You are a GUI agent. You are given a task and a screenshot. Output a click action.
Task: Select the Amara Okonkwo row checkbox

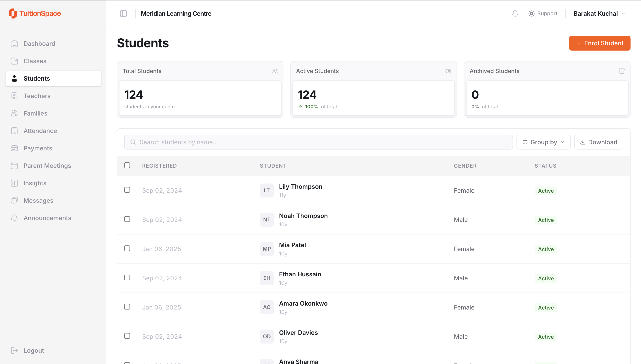127,307
